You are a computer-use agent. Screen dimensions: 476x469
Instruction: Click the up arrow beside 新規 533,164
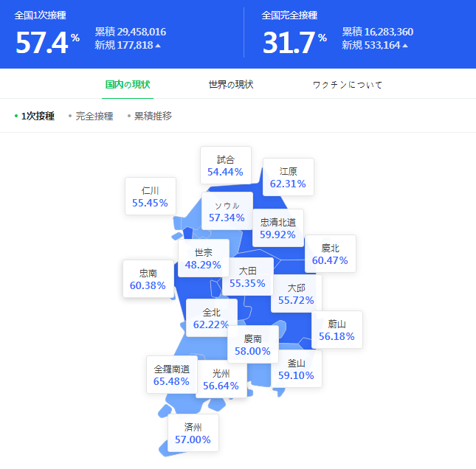coord(405,46)
